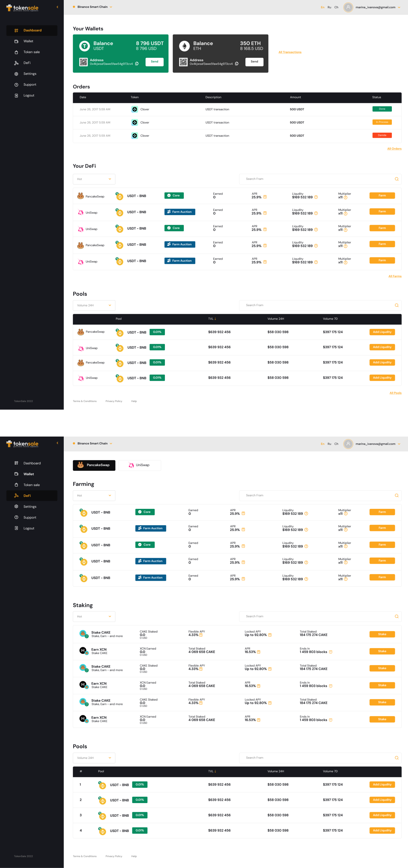The image size is (408, 868).
Task: Open the Binance Smart Chain network dropdown
Action: [93, 7]
